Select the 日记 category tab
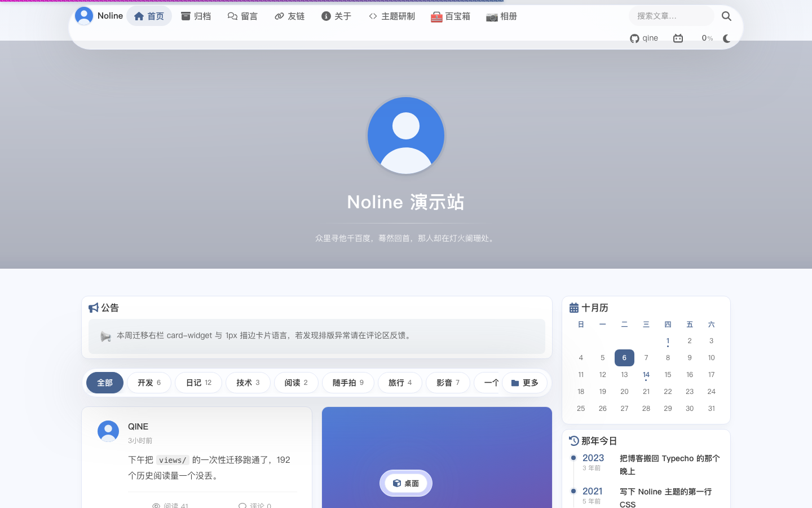The height and width of the screenshot is (508, 812). 198,383
